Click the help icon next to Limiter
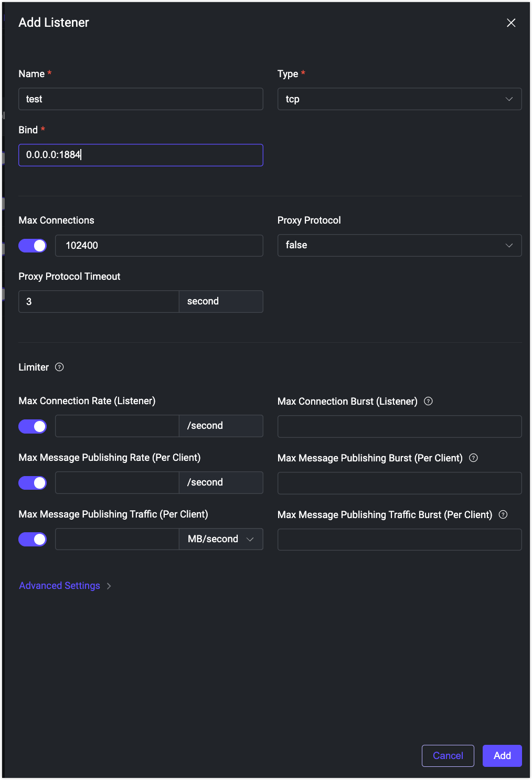 (x=59, y=367)
